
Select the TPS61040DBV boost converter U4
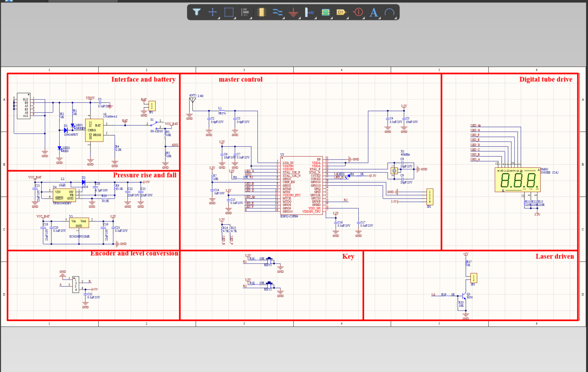(x=64, y=195)
